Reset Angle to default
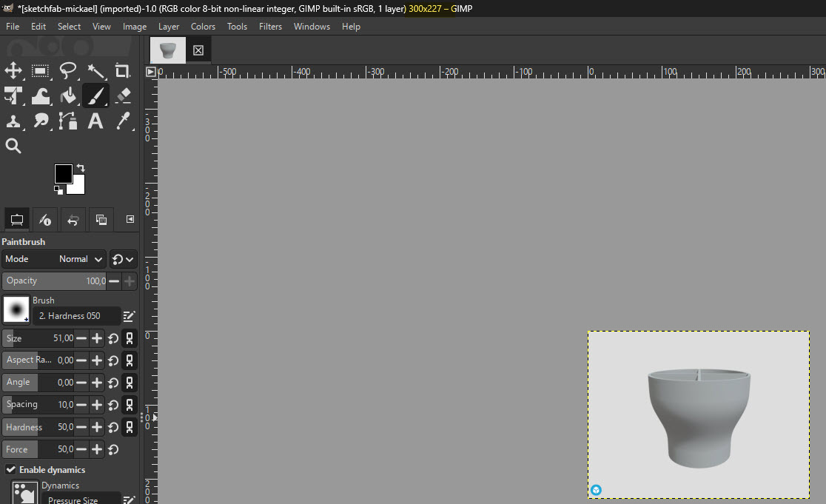The width and height of the screenshot is (826, 504). coord(113,383)
